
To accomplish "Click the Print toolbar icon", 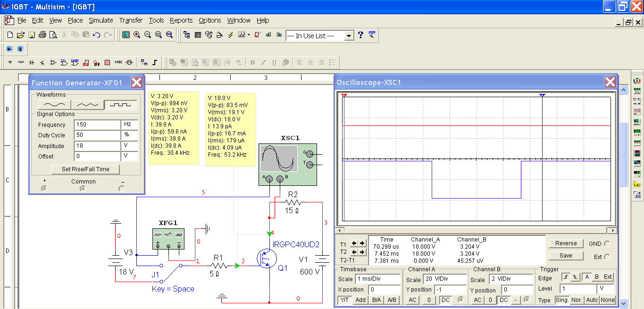I will 42,35.
